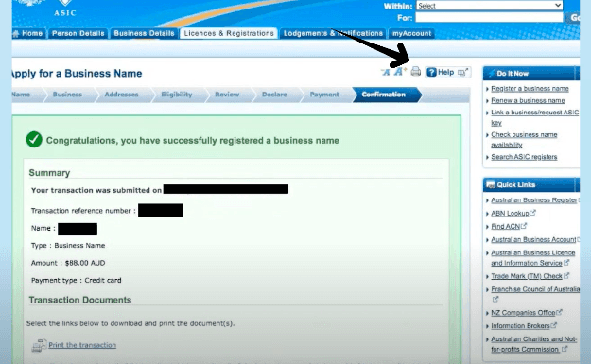Click the For search input field
Screen dimensions: 591x364
489,18
